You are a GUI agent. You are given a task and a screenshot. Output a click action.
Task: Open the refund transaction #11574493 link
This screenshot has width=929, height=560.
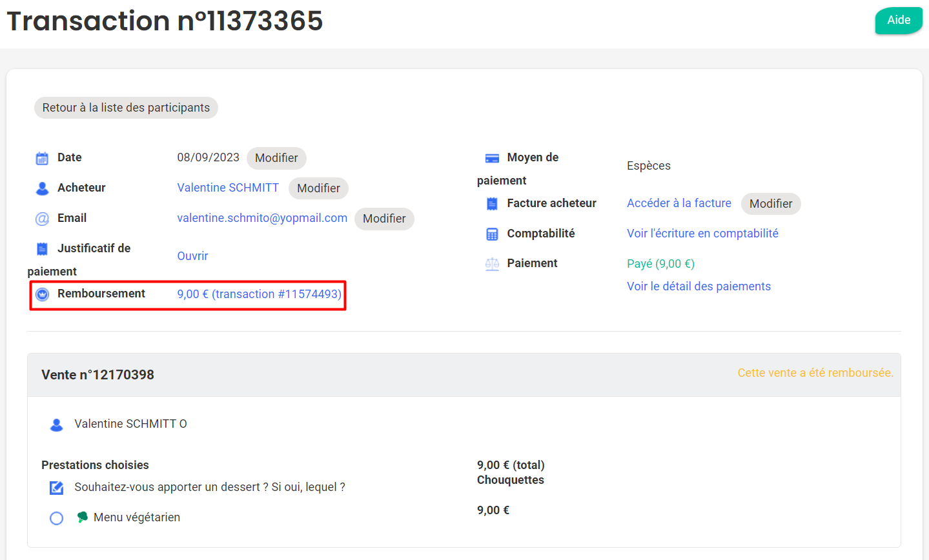[259, 294]
